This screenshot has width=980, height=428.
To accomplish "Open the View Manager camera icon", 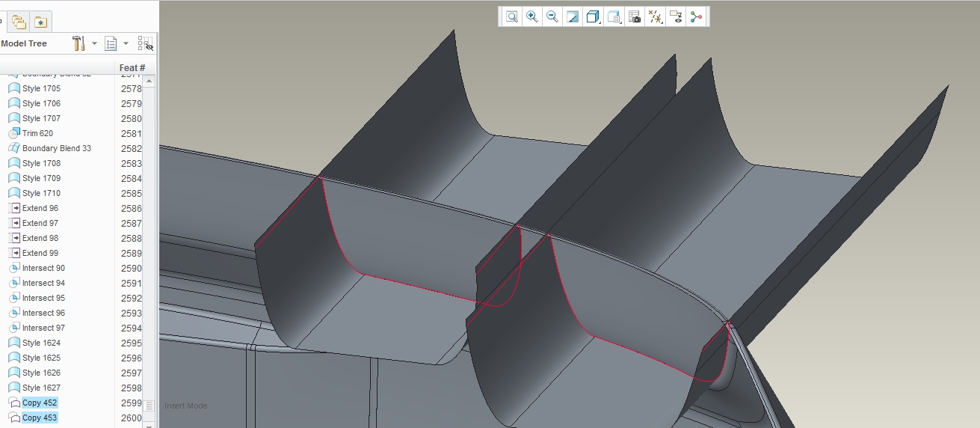I will [x=635, y=16].
